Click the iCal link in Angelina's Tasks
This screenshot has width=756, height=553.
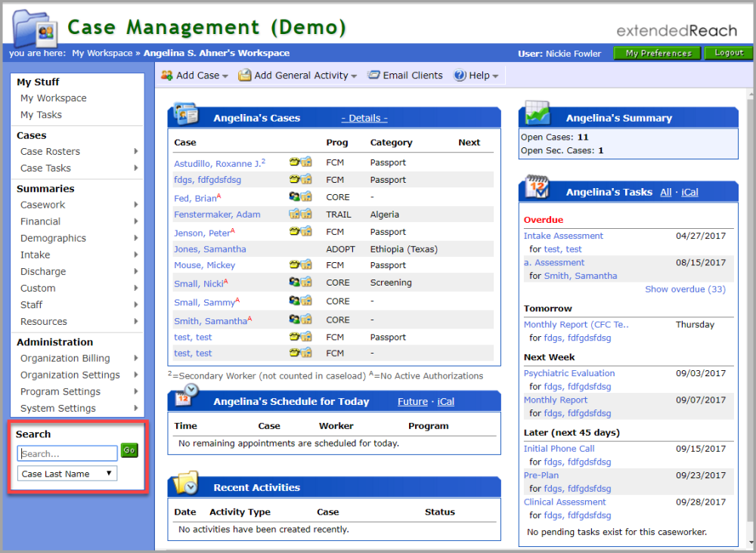pos(689,192)
